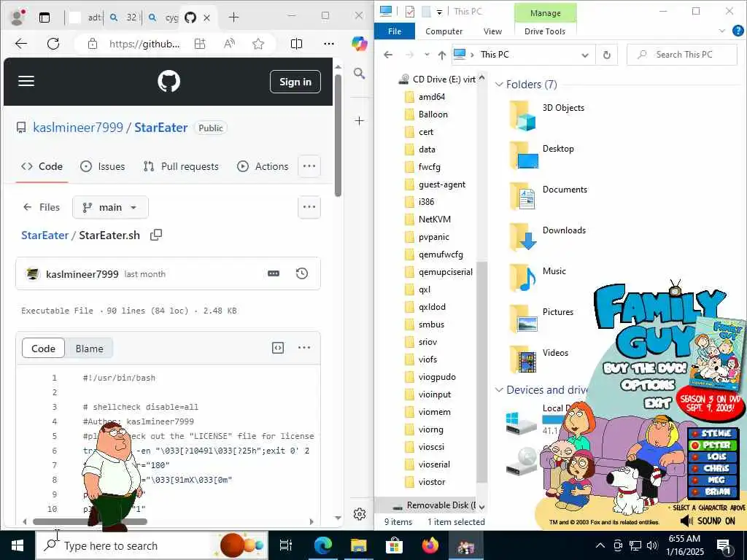Toggle Edge split screen icon

(296, 44)
